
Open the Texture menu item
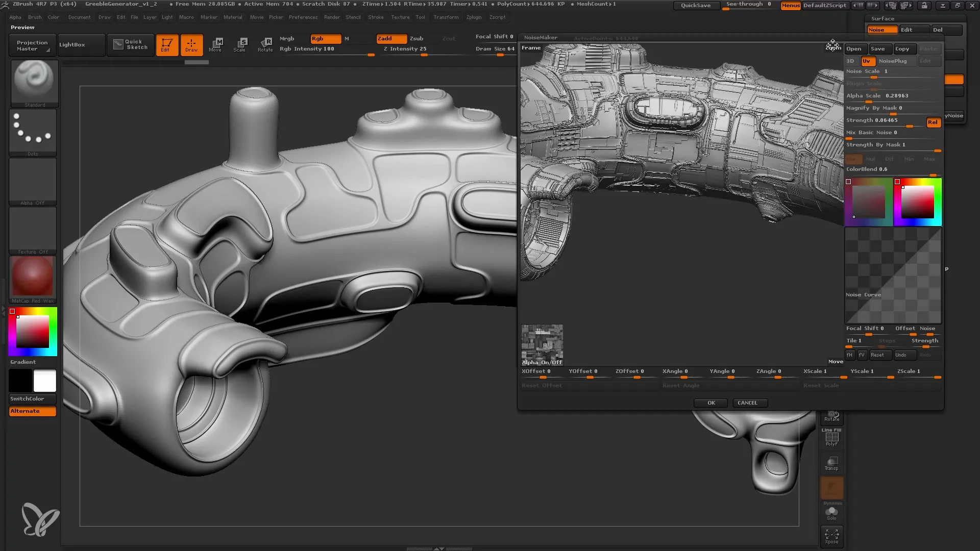pyautogui.click(x=400, y=17)
